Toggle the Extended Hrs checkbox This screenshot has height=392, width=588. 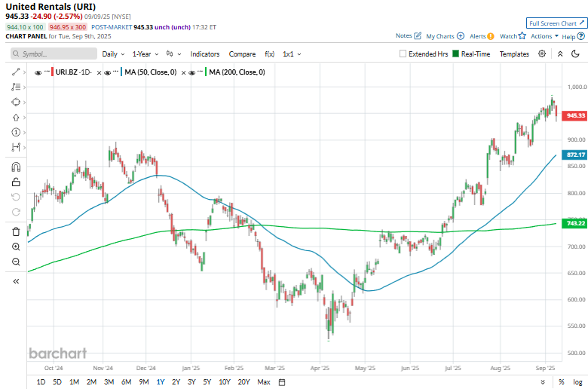(x=403, y=54)
